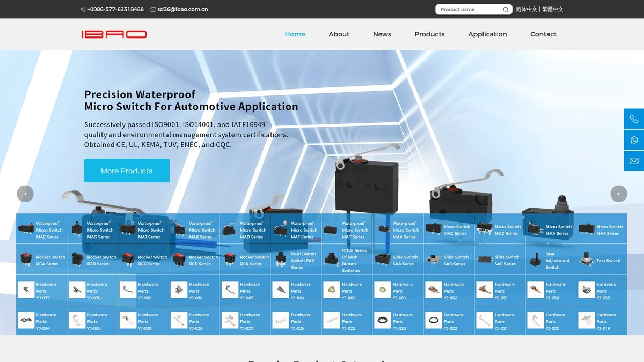Focus the Product name search field
The width and height of the screenshot is (644, 362).
point(470,9)
